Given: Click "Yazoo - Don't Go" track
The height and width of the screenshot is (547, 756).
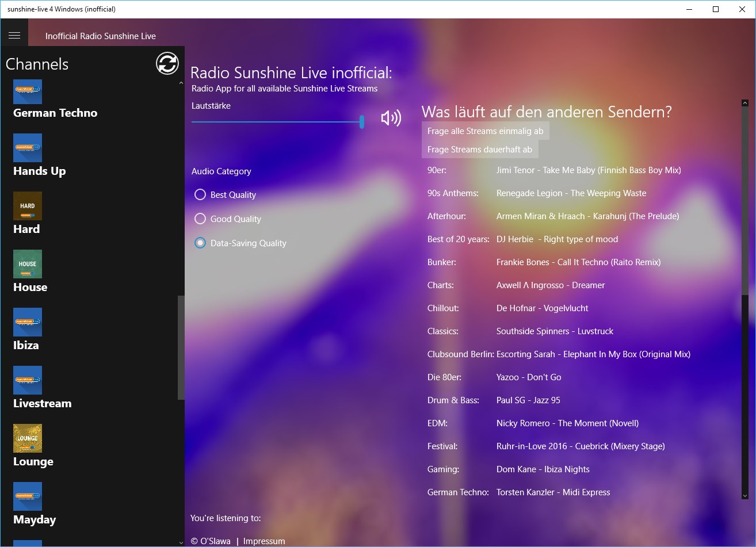Looking at the screenshot, I should pyautogui.click(x=529, y=377).
